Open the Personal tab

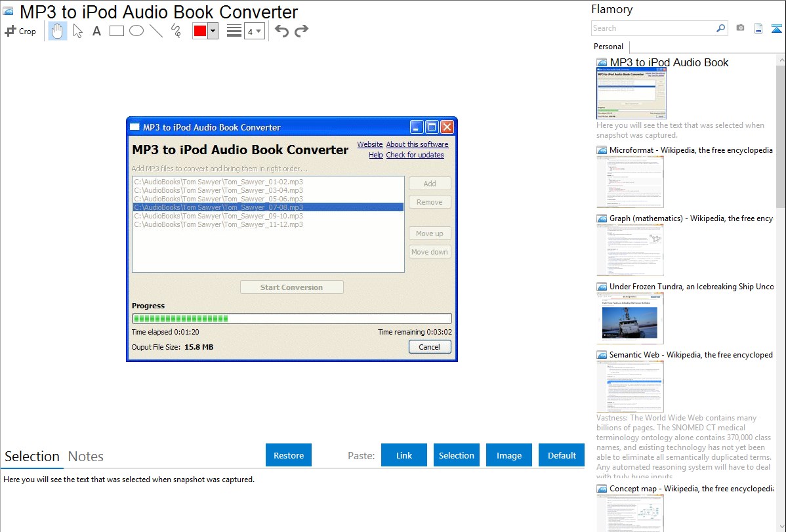608,47
